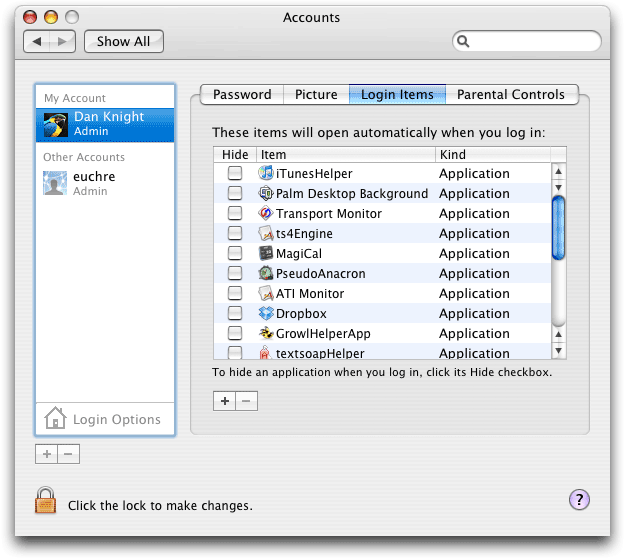Click the Hide column header
Viewport: 624px width, 560px height.
tap(235, 154)
